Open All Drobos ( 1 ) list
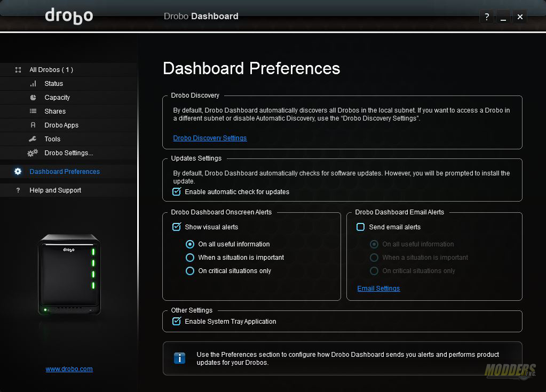Image resolution: width=546 pixels, height=392 pixels. [69, 69]
